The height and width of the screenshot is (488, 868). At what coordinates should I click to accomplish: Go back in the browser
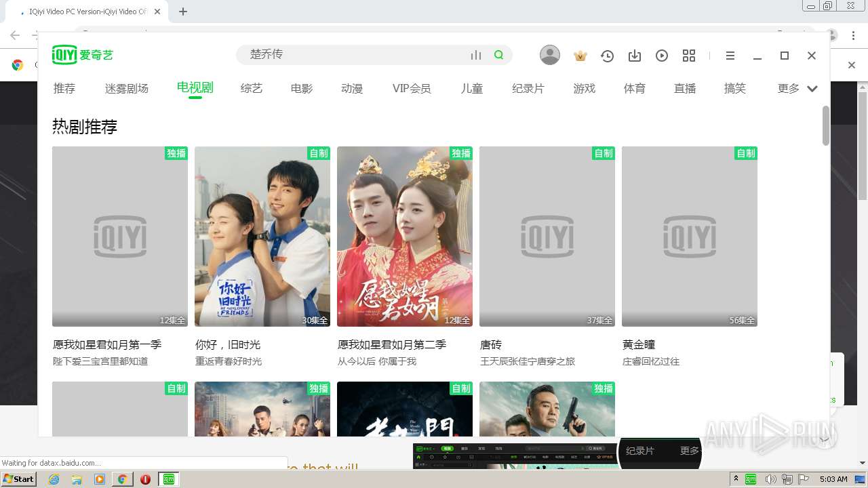pyautogui.click(x=15, y=35)
